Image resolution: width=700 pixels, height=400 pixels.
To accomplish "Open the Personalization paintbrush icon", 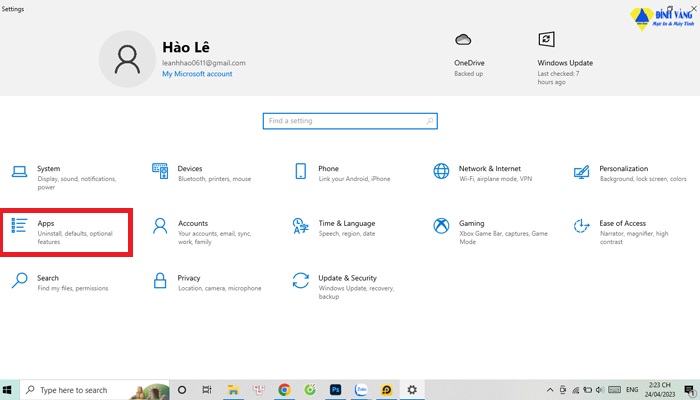I will tap(581, 171).
